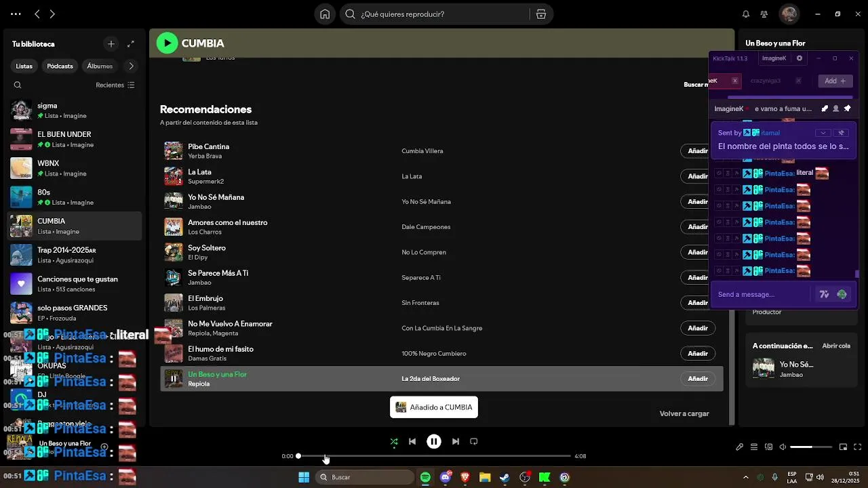Set volume on the volume slider
868x488 pixels.
pyautogui.click(x=811, y=447)
